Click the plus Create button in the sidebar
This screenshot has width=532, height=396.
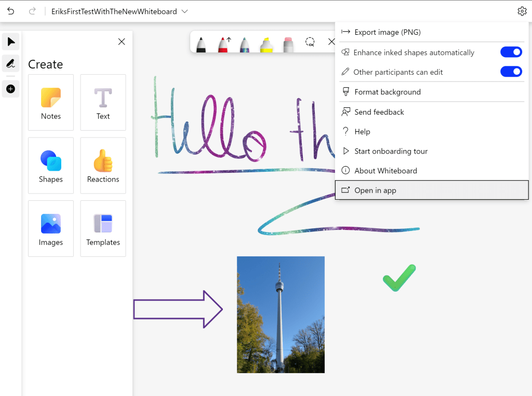pos(10,89)
